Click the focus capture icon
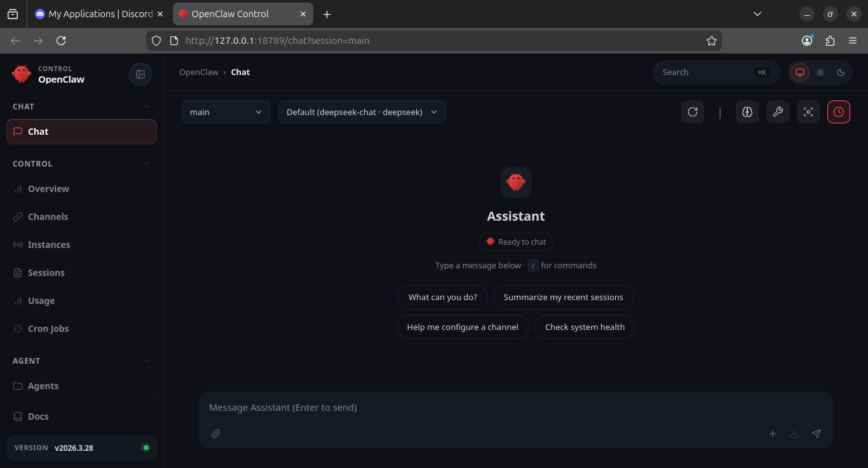Image resolution: width=868 pixels, height=468 pixels. click(808, 112)
